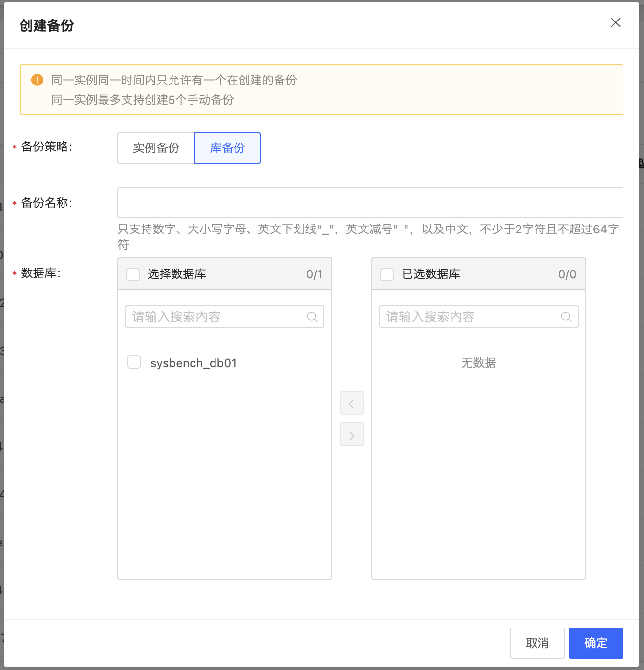Image resolution: width=644 pixels, height=670 pixels.
Task: Click the right-arrow transfer button between panels
Action: pos(351,434)
